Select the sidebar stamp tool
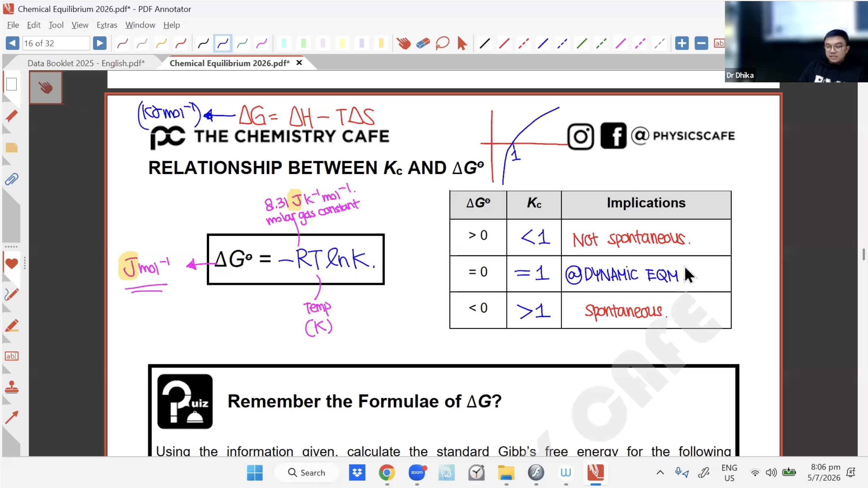 11,387
